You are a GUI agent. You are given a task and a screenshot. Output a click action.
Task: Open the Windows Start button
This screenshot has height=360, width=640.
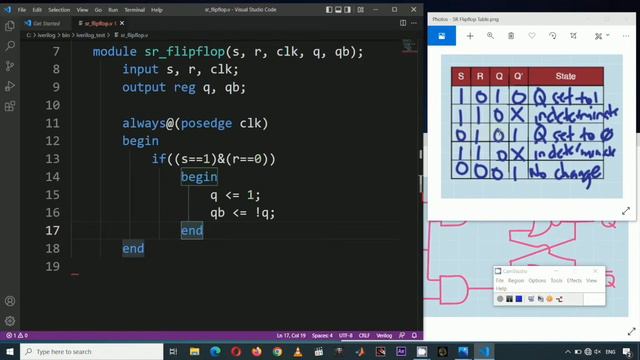tap(10, 351)
